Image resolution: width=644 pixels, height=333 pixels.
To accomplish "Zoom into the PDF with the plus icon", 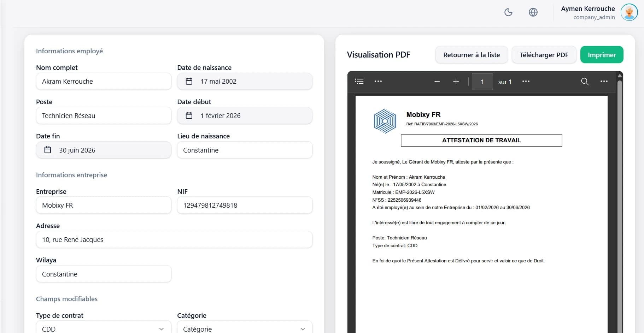I will (456, 81).
